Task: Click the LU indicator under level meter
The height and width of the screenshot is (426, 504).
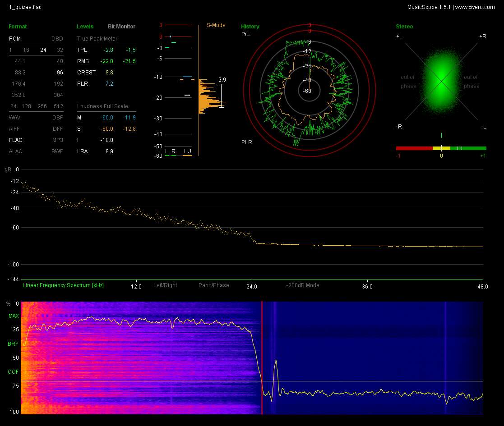Action: pyautogui.click(x=187, y=151)
